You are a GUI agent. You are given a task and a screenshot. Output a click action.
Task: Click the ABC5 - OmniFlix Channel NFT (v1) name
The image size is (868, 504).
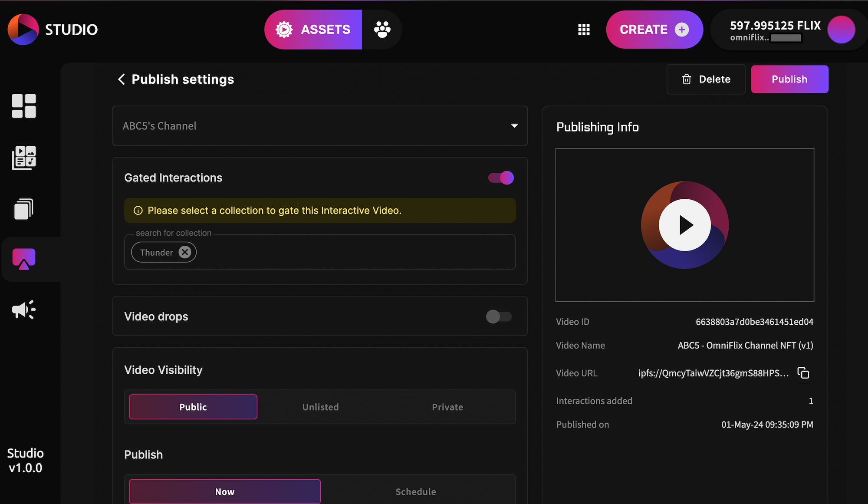745,345
